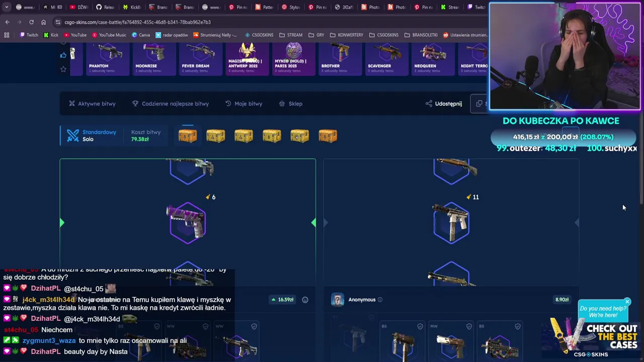This screenshot has width=644, height=362.
Task: Open the radar opadów bookmark
Action: pyautogui.click(x=172, y=35)
